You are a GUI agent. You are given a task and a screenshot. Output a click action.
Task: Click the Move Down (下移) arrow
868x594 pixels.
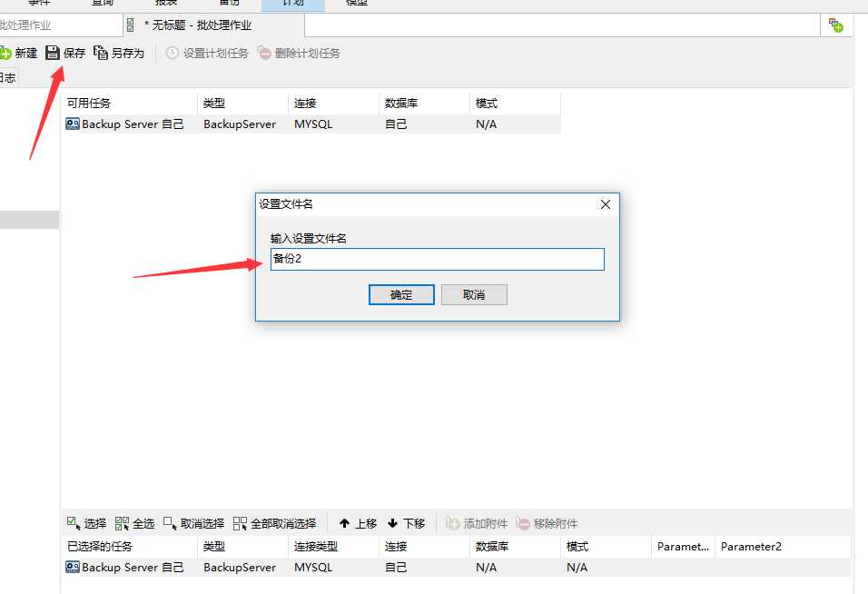[x=392, y=523]
